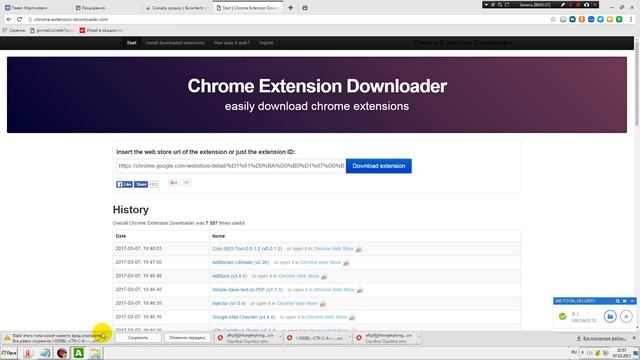Screen dimensions: 640x360
Task: Open the dropdown arrow in the recording bar
Action: coord(486,4)
